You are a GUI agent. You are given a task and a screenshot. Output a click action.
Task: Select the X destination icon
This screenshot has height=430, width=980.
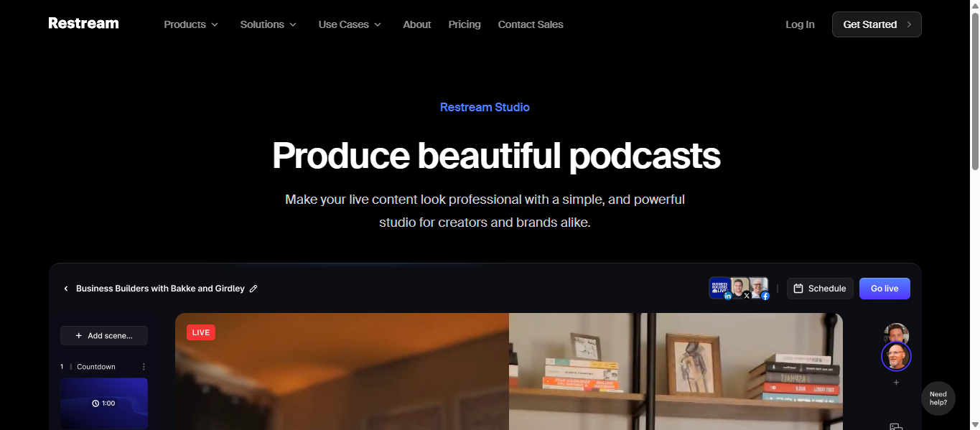(x=747, y=296)
